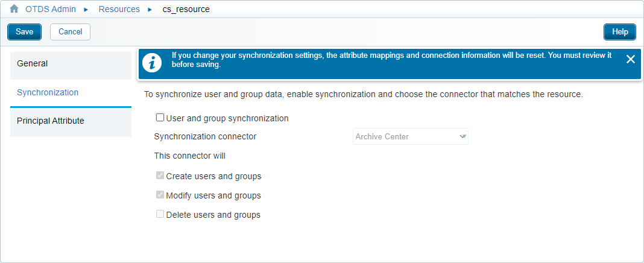Open the Synchronization connector dropdown
This screenshot has height=263, width=644.
[410, 136]
